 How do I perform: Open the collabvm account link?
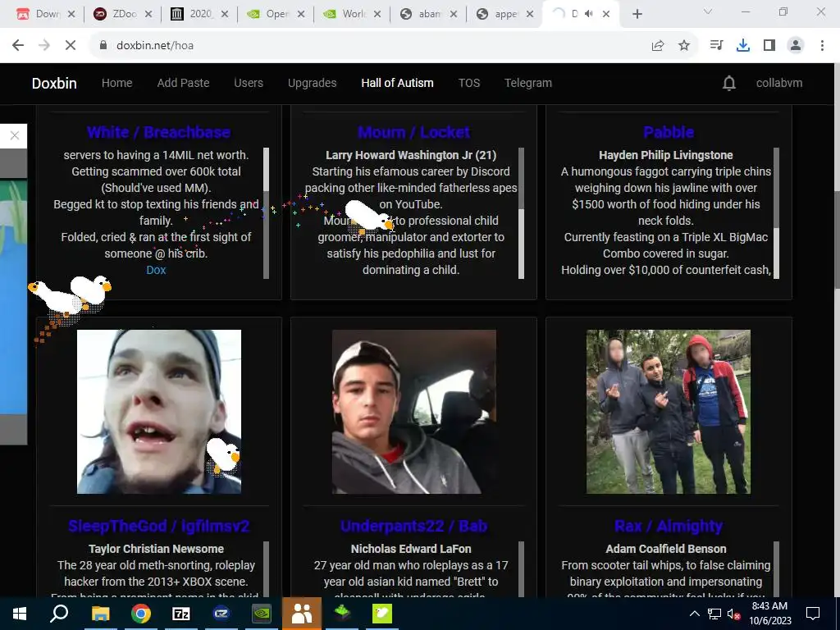point(779,83)
